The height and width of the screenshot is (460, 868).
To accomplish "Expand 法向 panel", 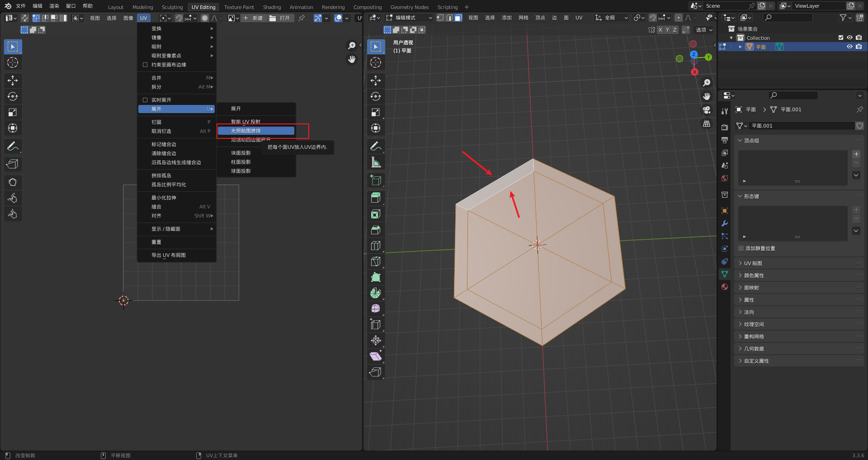I will [x=799, y=312].
